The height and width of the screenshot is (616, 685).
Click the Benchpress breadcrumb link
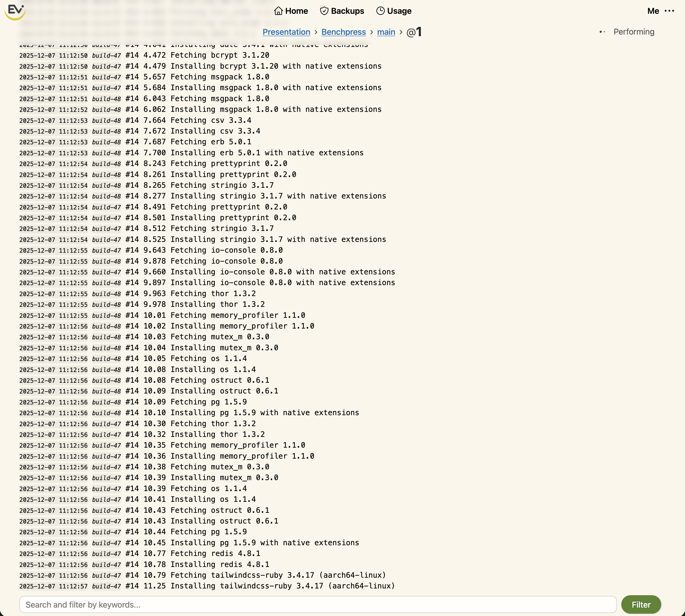343,32
